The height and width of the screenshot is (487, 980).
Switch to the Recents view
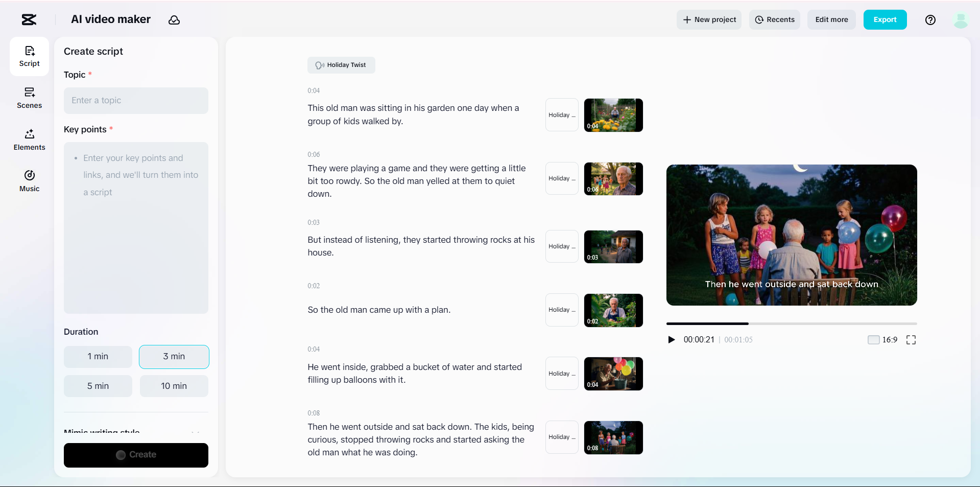[x=774, y=19]
